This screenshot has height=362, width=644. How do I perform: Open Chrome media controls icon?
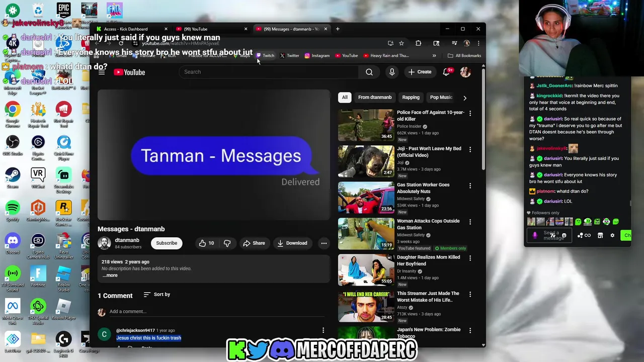click(454, 43)
